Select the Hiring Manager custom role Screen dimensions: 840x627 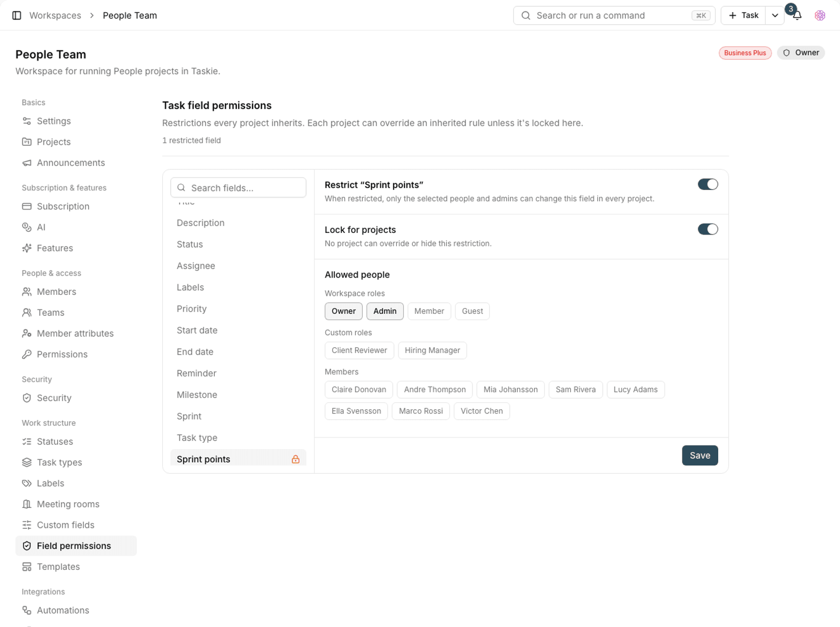(x=432, y=350)
